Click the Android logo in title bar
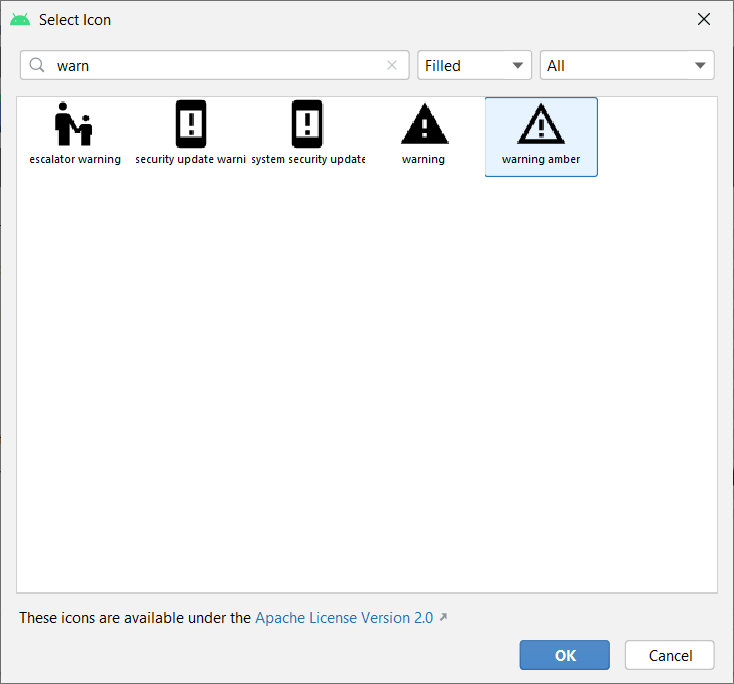This screenshot has height=684, width=734. (20, 20)
